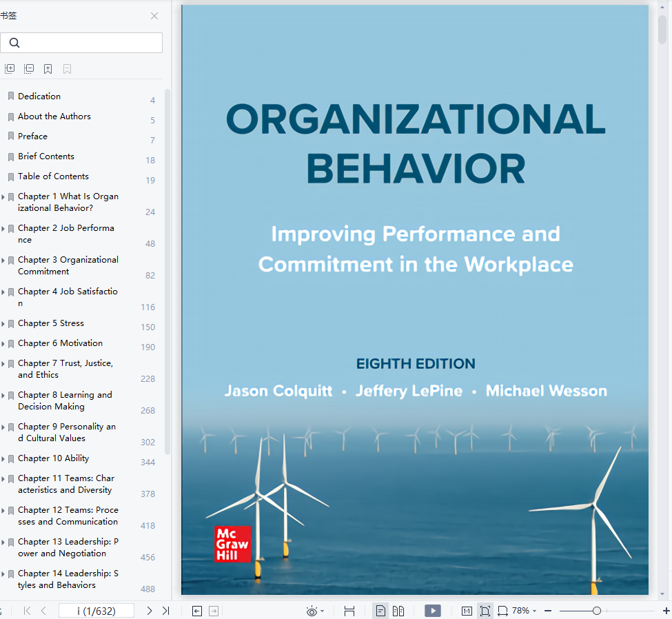Start slideshow play mode

point(433,611)
